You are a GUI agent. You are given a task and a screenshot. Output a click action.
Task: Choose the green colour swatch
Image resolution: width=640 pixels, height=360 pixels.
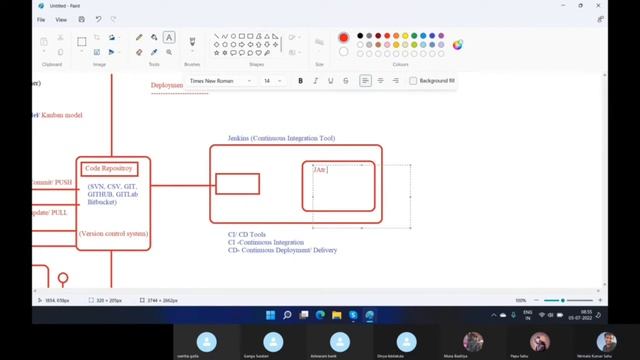tap(414, 36)
